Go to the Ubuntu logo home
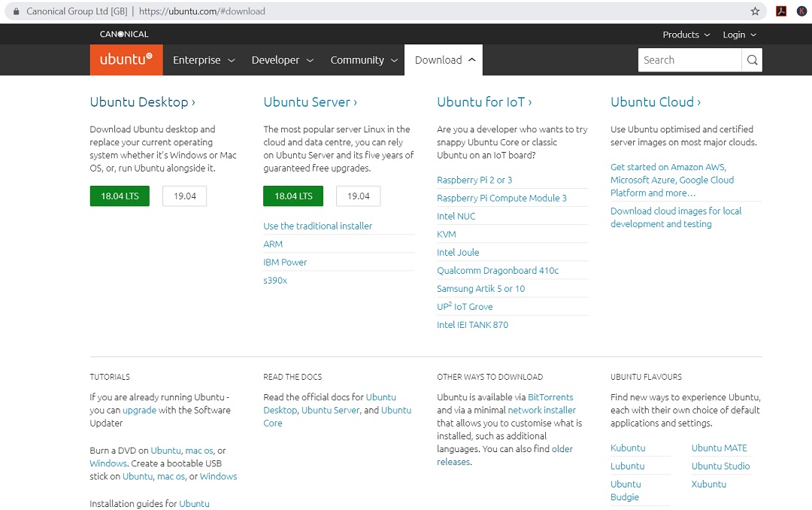 126,59
